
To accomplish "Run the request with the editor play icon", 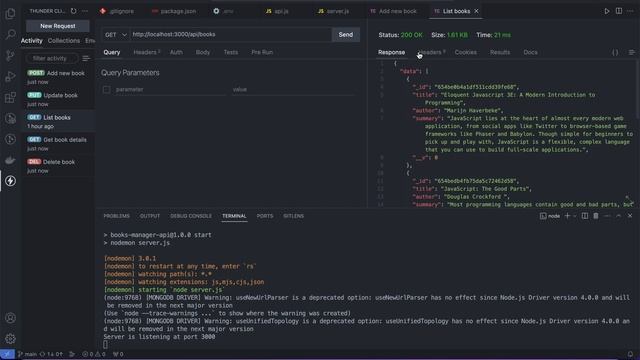I will click(607, 11).
